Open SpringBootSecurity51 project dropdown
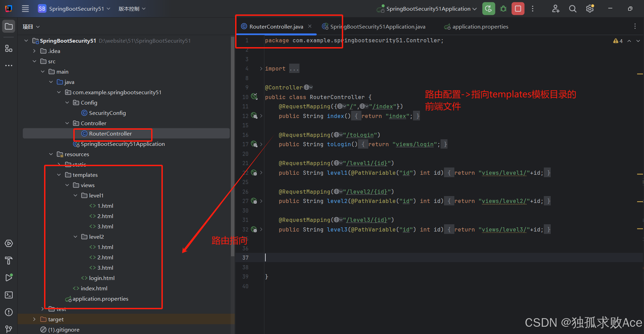This screenshot has width=644, height=334. (74, 9)
